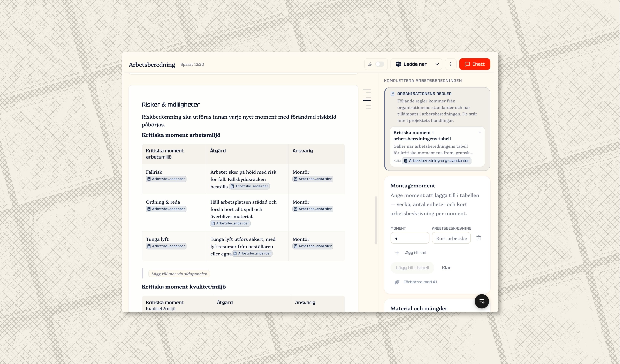Click the Sparat 13:20 status text
Screen dimensions: 620x364
point(192,65)
